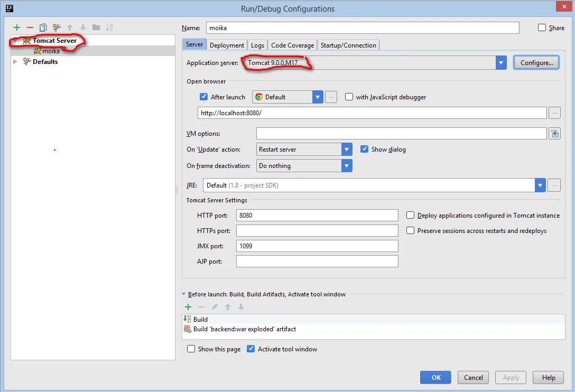The width and height of the screenshot is (575, 392).
Task: Enable Preserve sessions across restarts and redeploys
Action: pyautogui.click(x=410, y=230)
